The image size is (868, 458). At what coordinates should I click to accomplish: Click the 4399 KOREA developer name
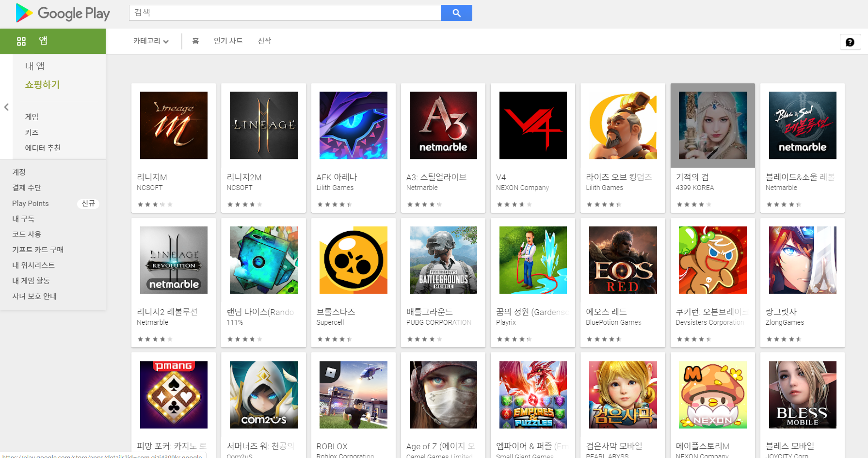point(695,188)
